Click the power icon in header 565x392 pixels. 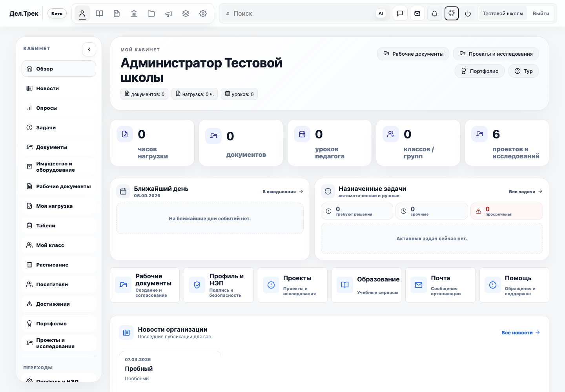coord(468,13)
